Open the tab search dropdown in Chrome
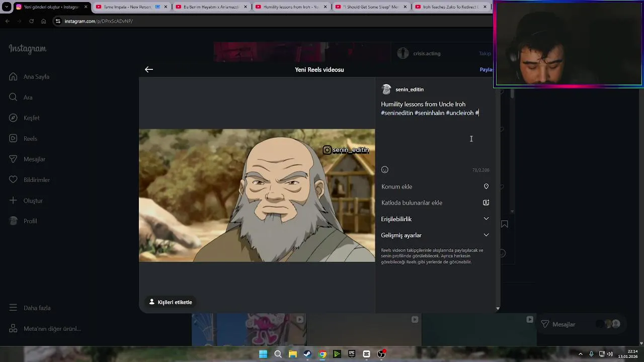644x362 pixels. (x=7, y=7)
